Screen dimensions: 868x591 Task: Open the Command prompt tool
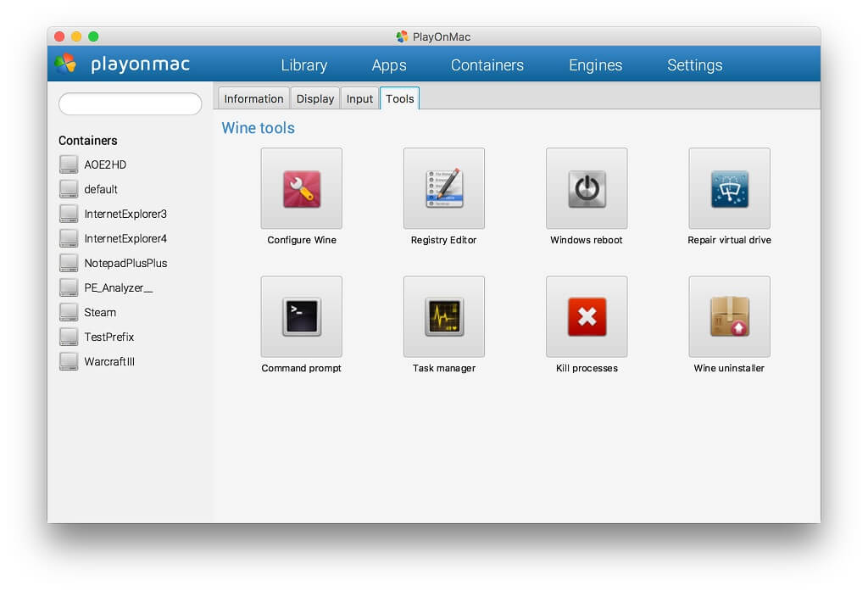pos(302,317)
